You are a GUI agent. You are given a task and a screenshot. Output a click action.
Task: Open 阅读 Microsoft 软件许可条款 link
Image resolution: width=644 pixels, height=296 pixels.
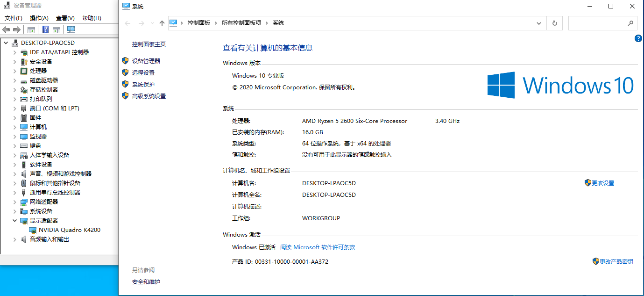(x=318, y=247)
